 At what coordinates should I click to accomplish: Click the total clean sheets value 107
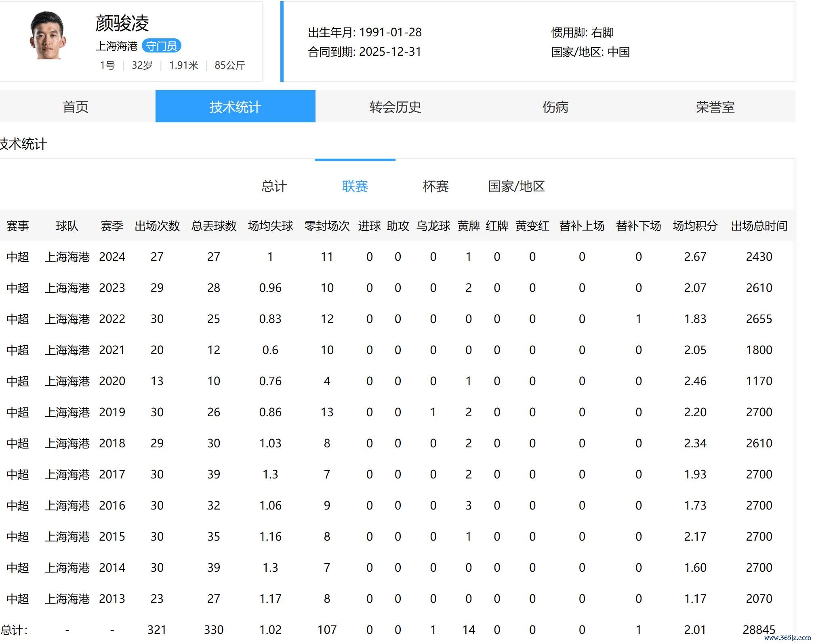(327, 630)
